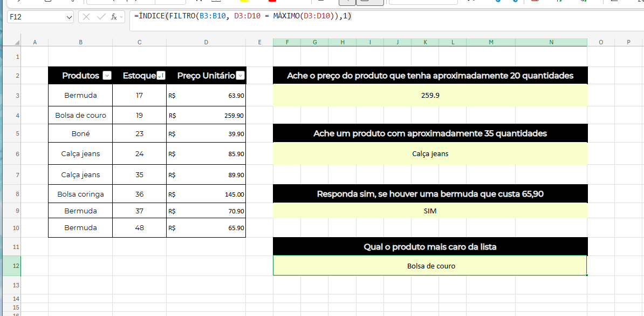This screenshot has width=644, height=316.
Task: Open the Estoque sort filter dropdown
Action: (161, 76)
